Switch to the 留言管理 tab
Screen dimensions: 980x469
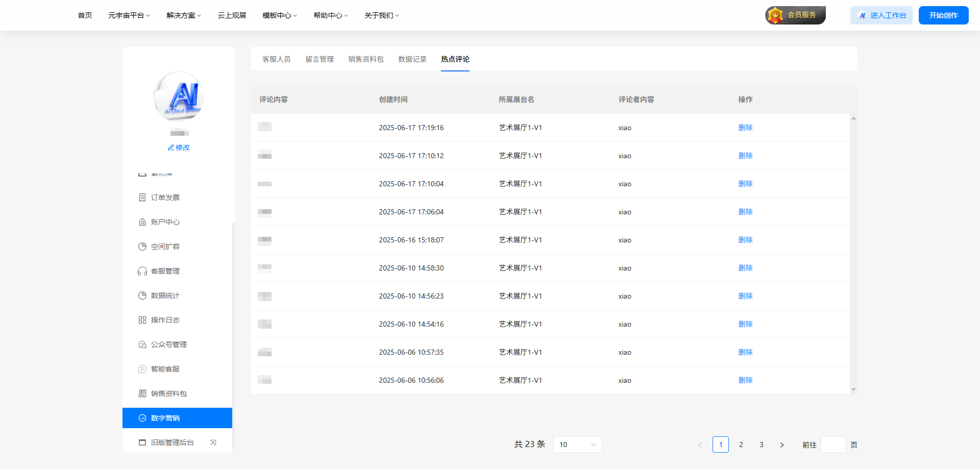coord(320,59)
